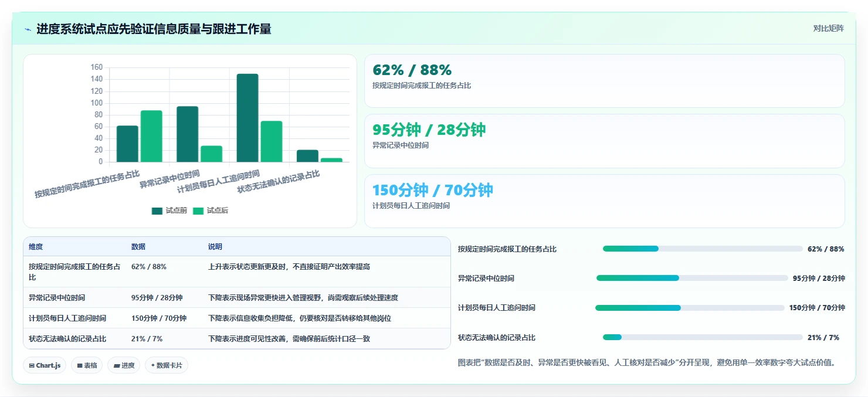Click the lightning icon beside the dashboard title
868x397 pixels.
[x=28, y=29]
